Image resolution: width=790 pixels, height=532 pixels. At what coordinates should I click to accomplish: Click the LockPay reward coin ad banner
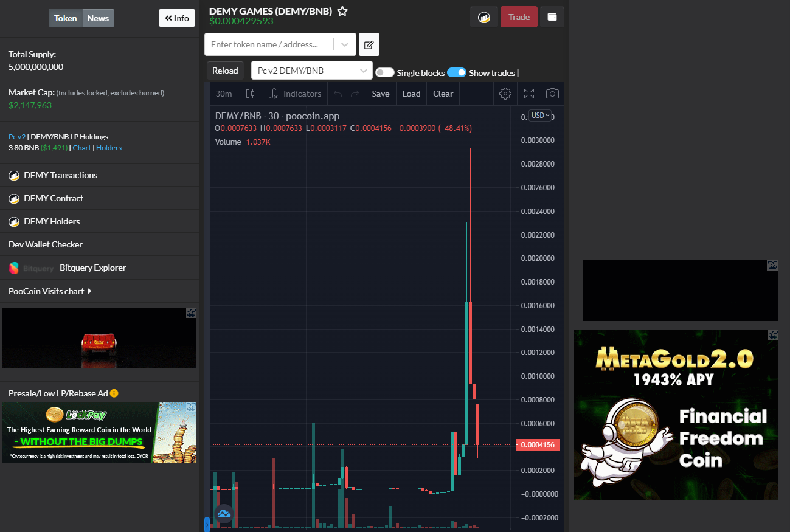(x=99, y=432)
